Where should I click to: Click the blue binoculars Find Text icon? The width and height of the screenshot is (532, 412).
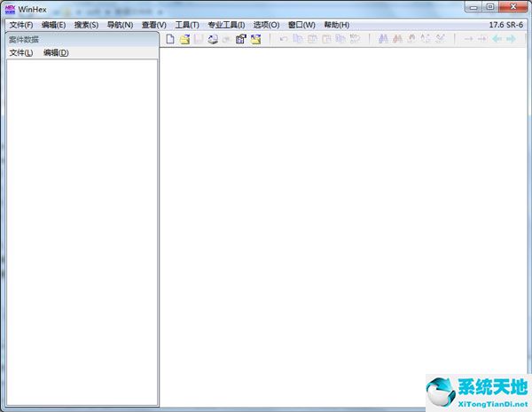pos(383,39)
